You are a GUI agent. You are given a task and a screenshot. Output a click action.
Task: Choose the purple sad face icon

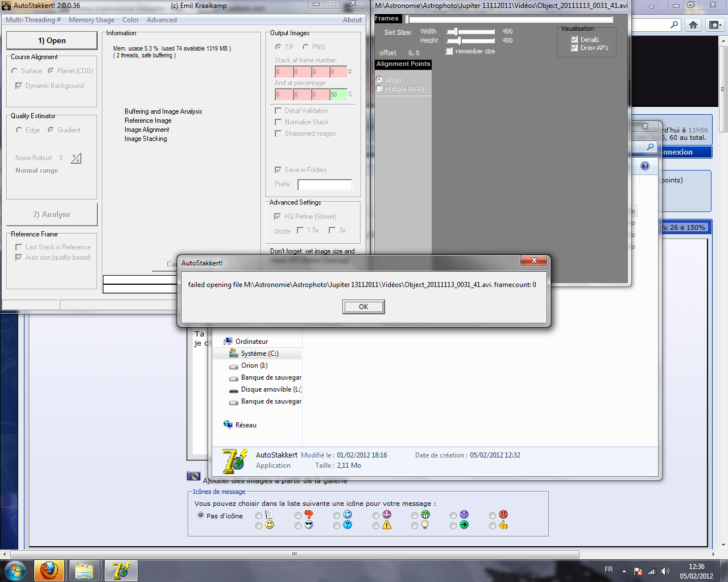pyautogui.click(x=464, y=514)
